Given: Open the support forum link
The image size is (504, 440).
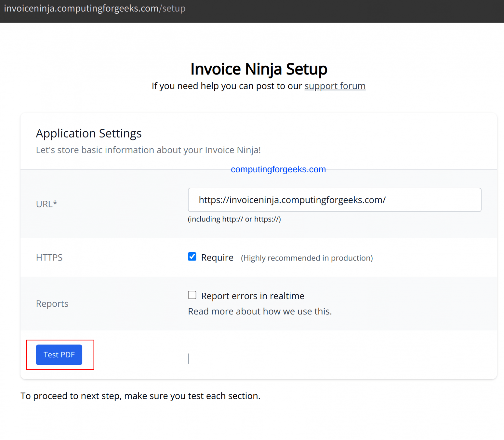Looking at the screenshot, I should click(x=335, y=86).
